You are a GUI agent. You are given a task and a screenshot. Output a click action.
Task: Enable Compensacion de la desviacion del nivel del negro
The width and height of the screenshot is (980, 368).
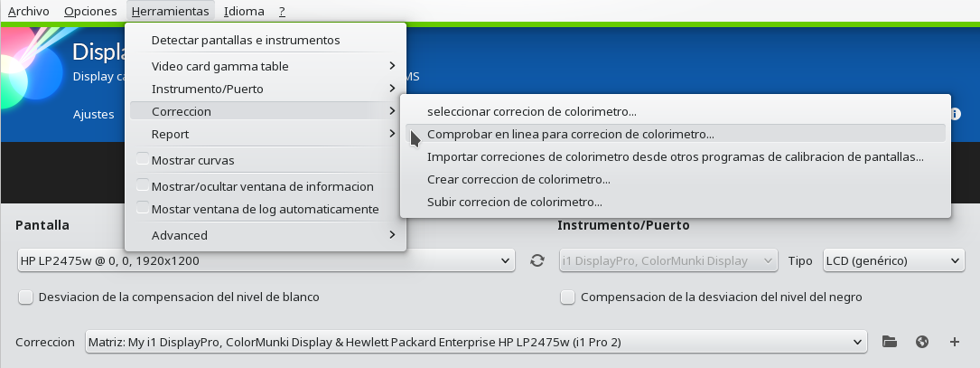coord(567,297)
